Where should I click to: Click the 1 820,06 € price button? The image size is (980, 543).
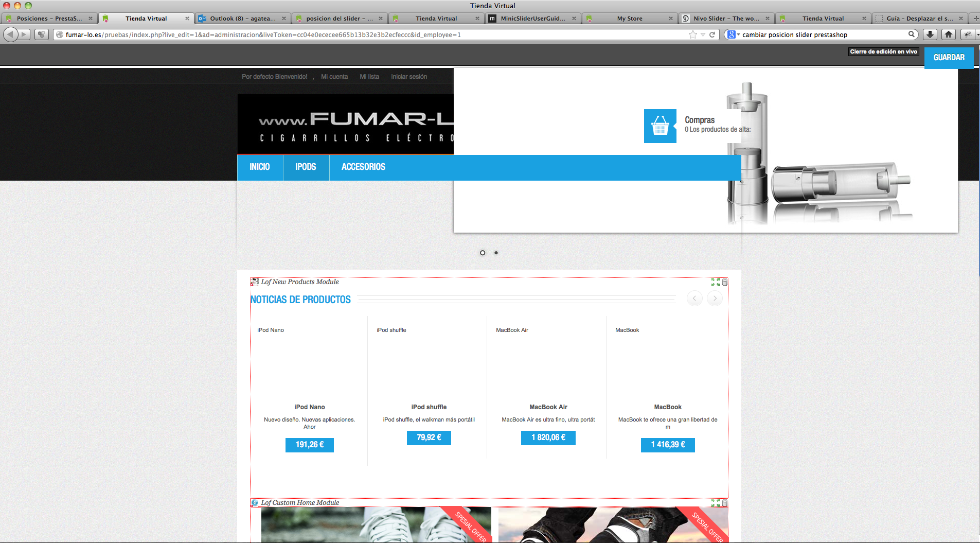548,437
